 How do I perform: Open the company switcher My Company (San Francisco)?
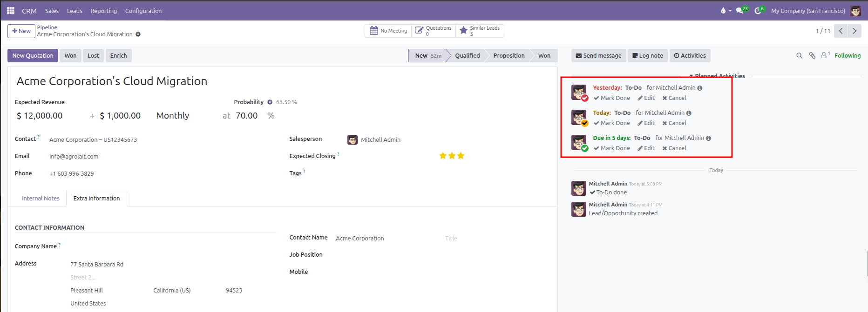coord(808,11)
